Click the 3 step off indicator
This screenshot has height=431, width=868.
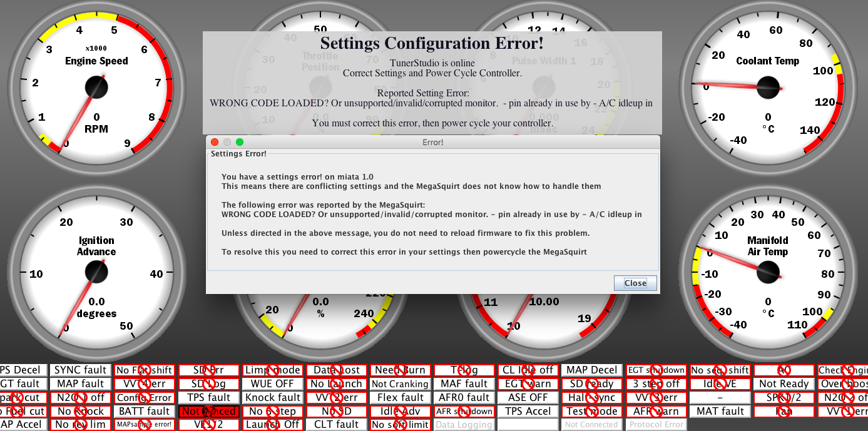(x=656, y=383)
